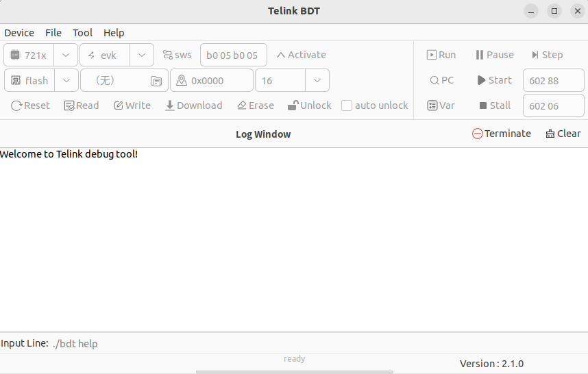Step the MCU one instruction
This screenshot has height=374, width=588.
(x=547, y=55)
